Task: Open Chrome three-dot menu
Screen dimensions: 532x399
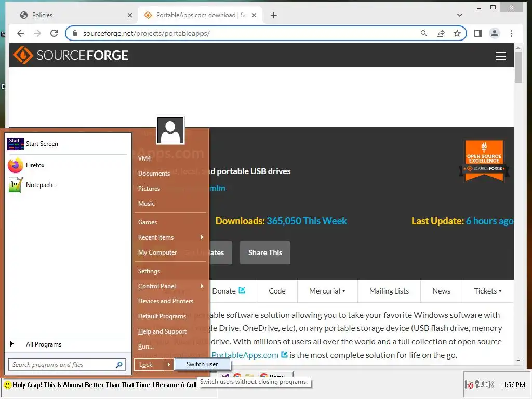Action: click(x=511, y=33)
